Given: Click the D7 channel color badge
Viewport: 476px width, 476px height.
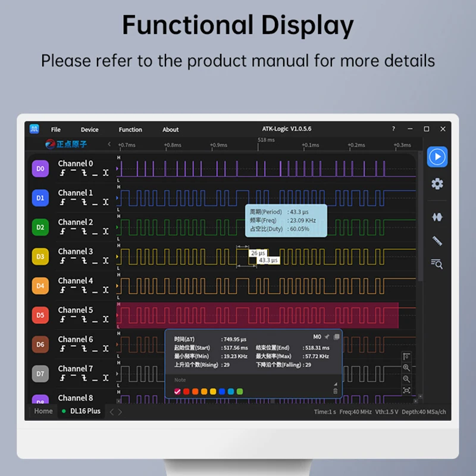Looking at the screenshot, I should [x=40, y=374].
